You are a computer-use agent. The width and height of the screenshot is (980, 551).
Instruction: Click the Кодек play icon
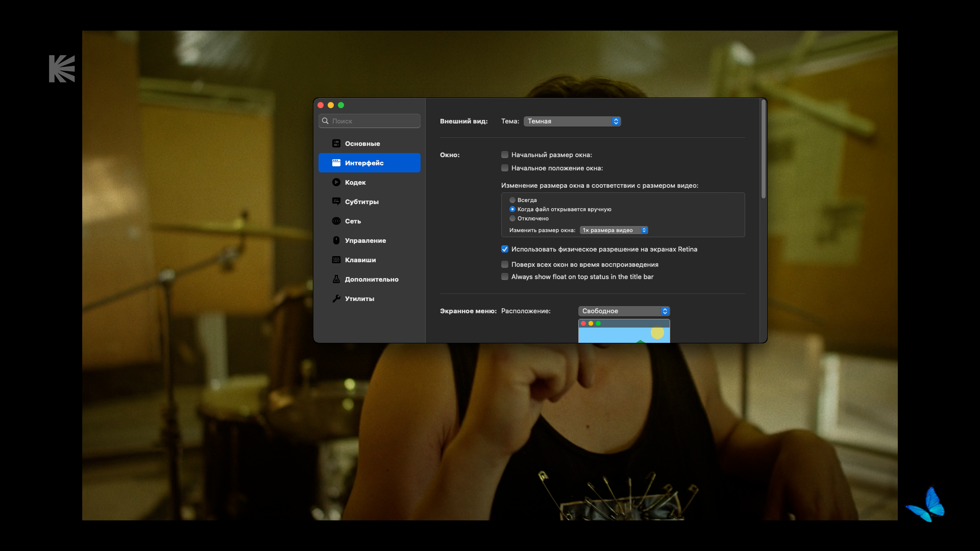[x=336, y=182]
